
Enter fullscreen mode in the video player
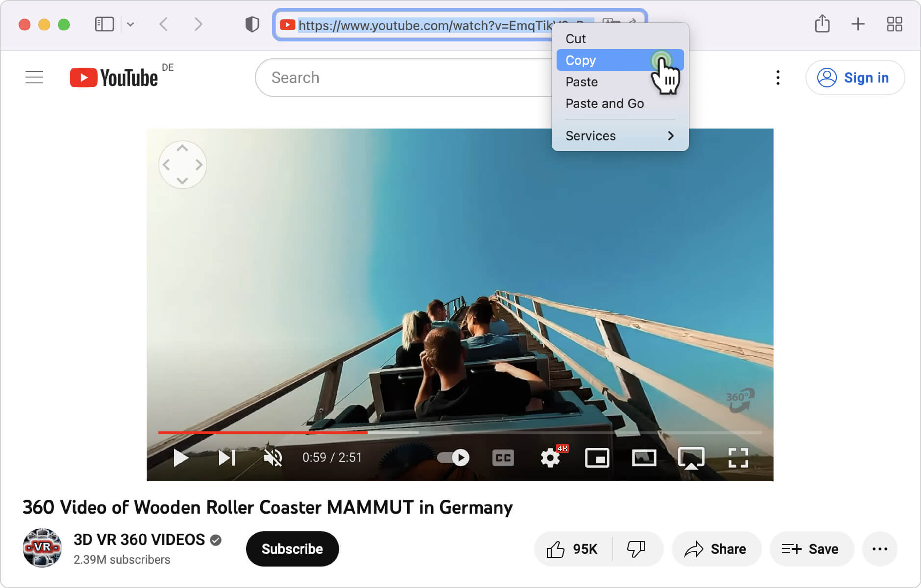pyautogui.click(x=738, y=457)
